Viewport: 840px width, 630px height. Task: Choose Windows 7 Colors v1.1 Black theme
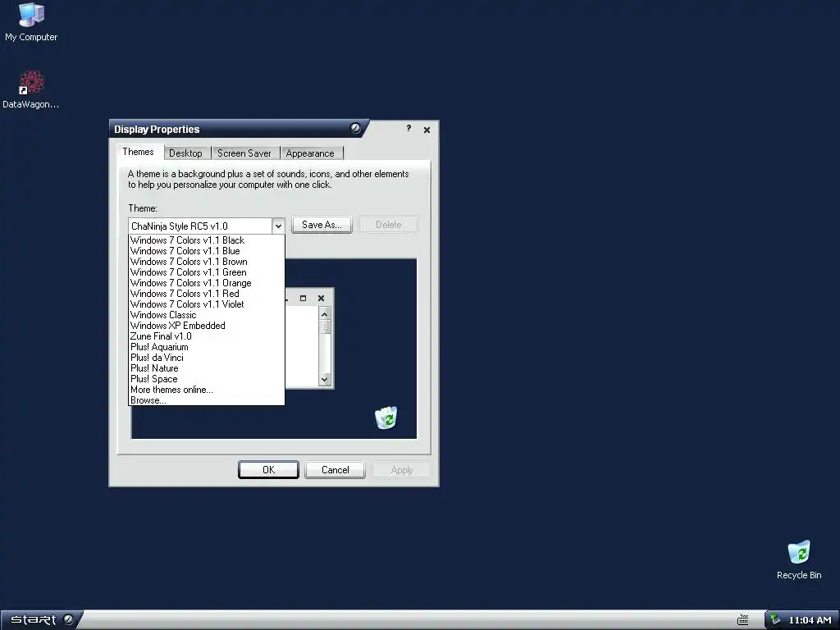click(206, 240)
